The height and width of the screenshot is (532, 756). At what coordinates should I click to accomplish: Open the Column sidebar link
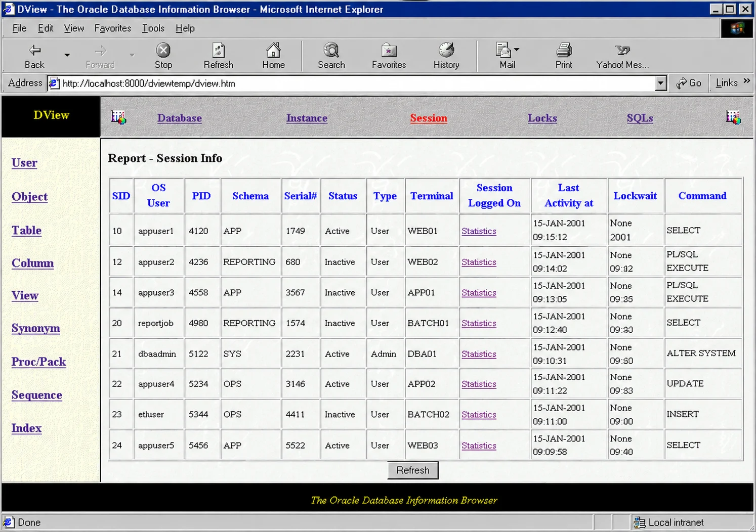33,263
